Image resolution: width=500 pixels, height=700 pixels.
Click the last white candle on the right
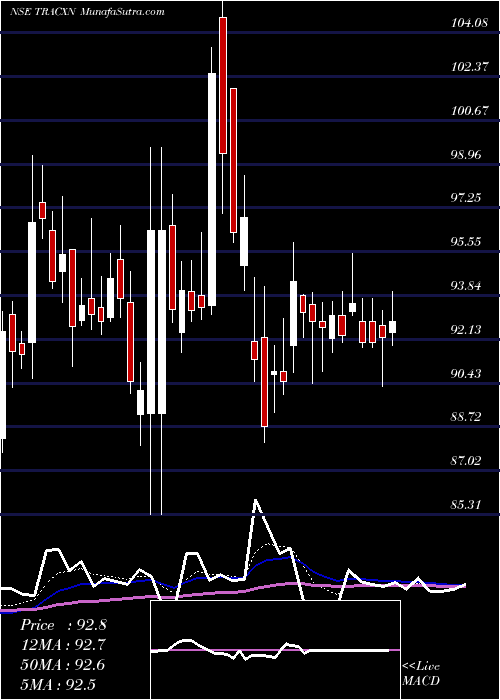pos(392,327)
